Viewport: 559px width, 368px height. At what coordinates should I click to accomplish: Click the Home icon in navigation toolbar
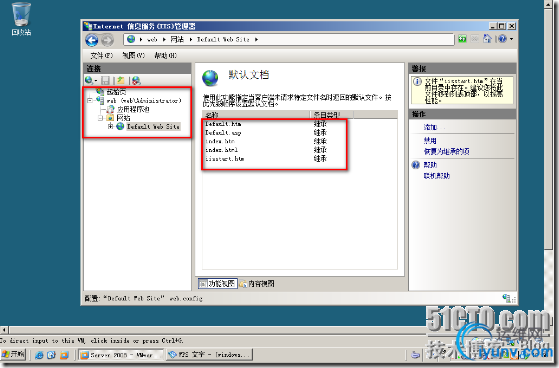point(487,39)
